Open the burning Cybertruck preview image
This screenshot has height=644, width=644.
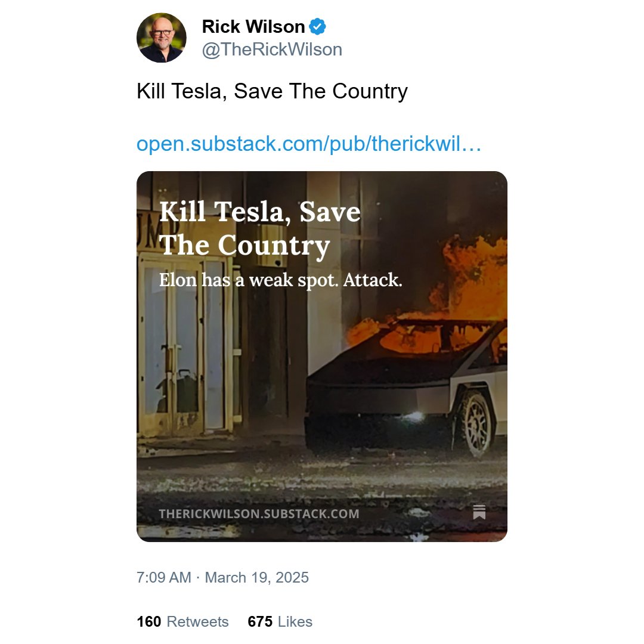tap(322, 357)
